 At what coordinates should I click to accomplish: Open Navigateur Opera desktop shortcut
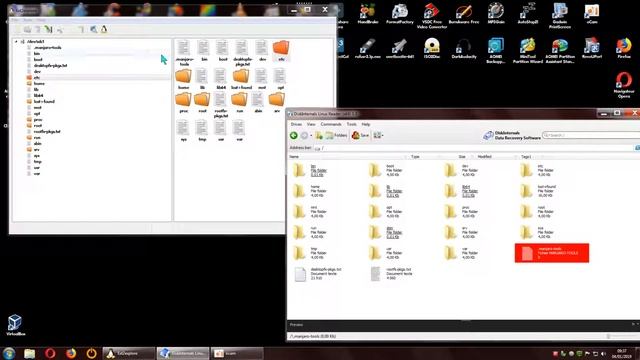click(624, 84)
